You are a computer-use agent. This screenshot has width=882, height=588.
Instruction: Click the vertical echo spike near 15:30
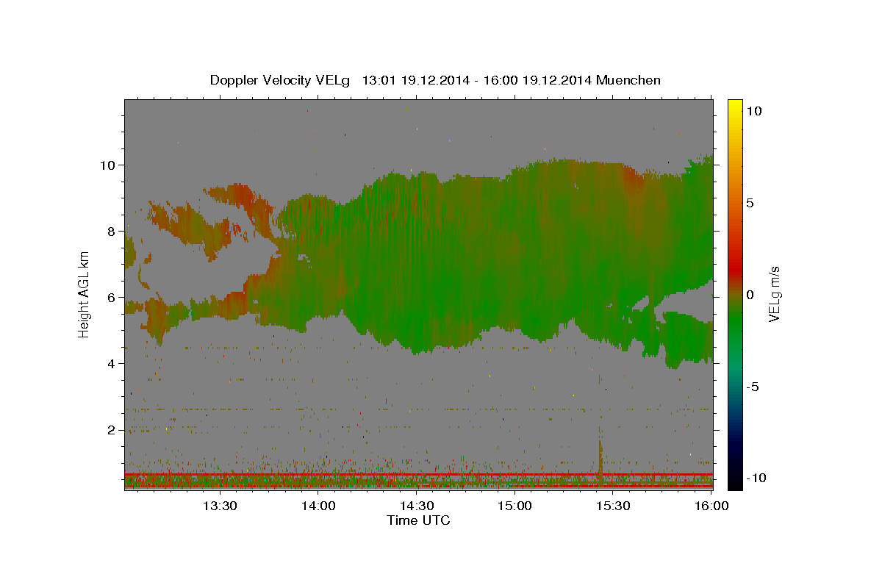pos(600,457)
